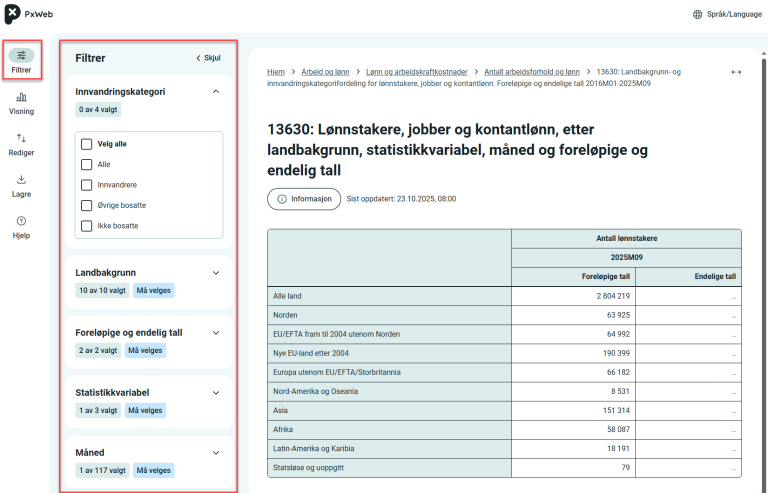Check the Ikke bosatte checkbox
Viewport: 768px width, 493px height.
pyautogui.click(x=87, y=226)
